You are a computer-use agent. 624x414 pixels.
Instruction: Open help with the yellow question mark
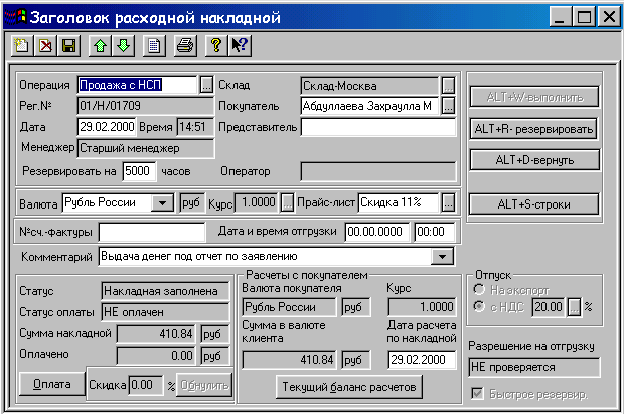(x=216, y=46)
